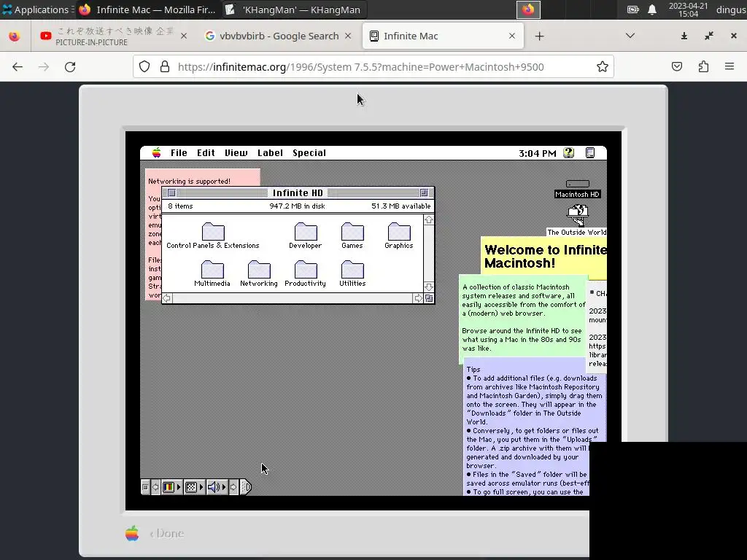747x560 pixels.
Task: Click the Control Strip close box
Action: click(145, 487)
